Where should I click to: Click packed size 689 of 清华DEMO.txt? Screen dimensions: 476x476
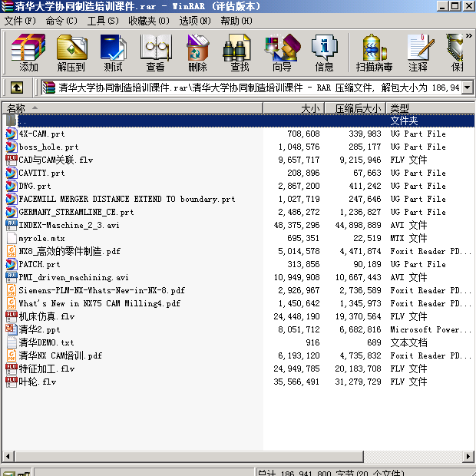coord(374,342)
